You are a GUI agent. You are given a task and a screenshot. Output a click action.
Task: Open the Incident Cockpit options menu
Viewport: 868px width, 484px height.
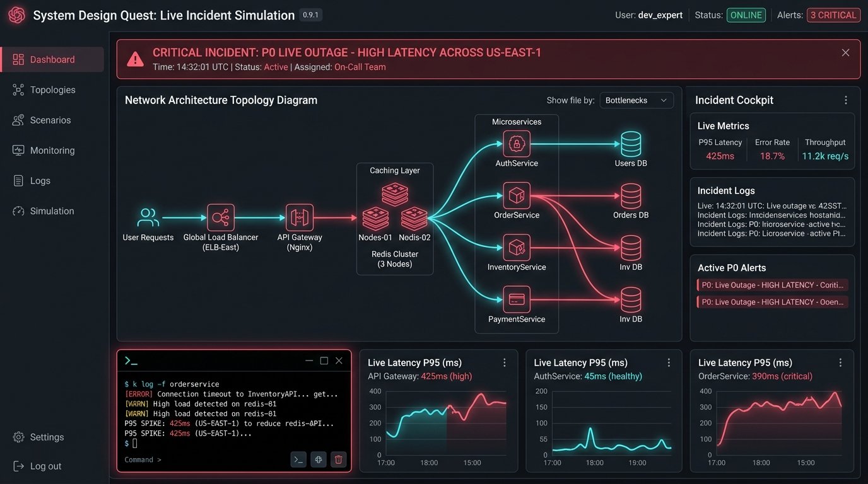point(846,100)
